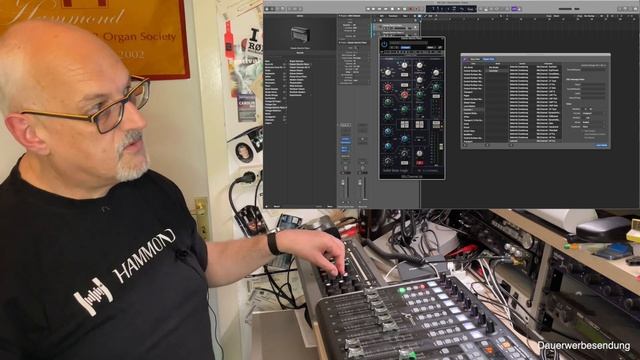The image size is (640, 360).
Task: Toggle the plugin power button
Action: (x=384, y=44)
